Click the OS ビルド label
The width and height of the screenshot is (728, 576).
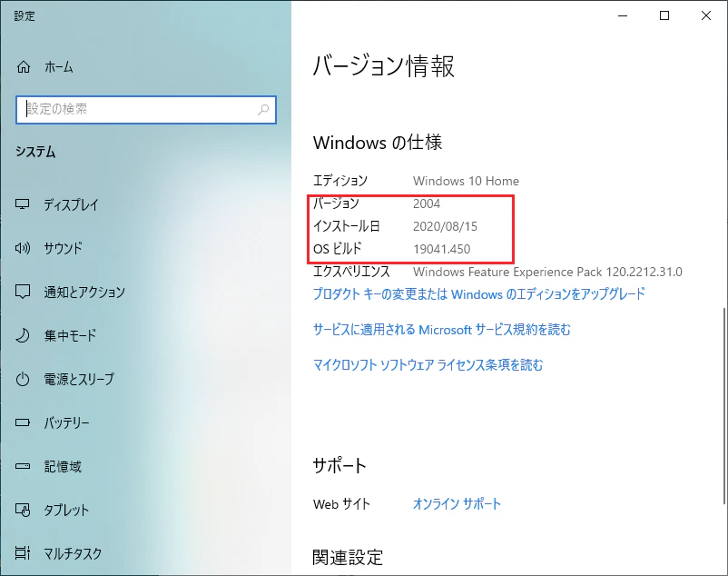coord(337,249)
